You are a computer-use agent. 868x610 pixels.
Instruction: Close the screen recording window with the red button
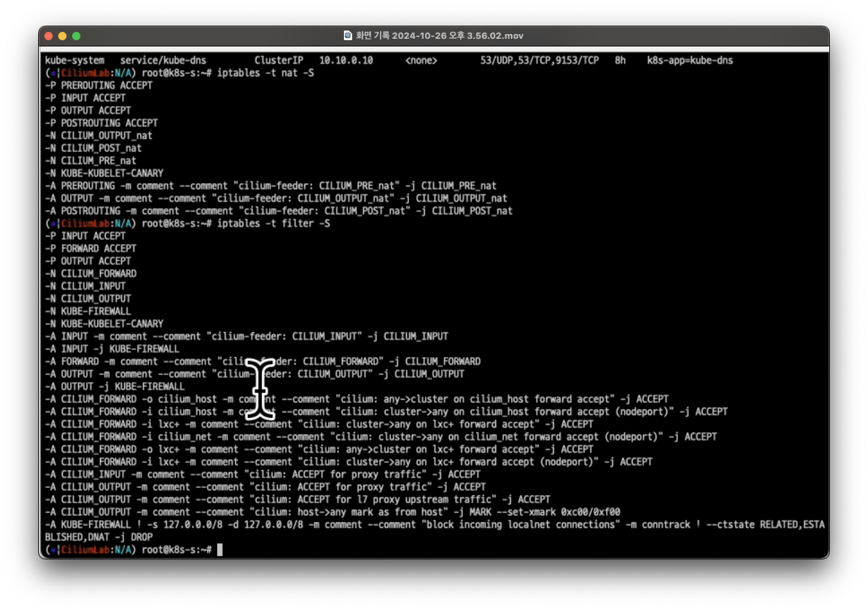(49, 35)
